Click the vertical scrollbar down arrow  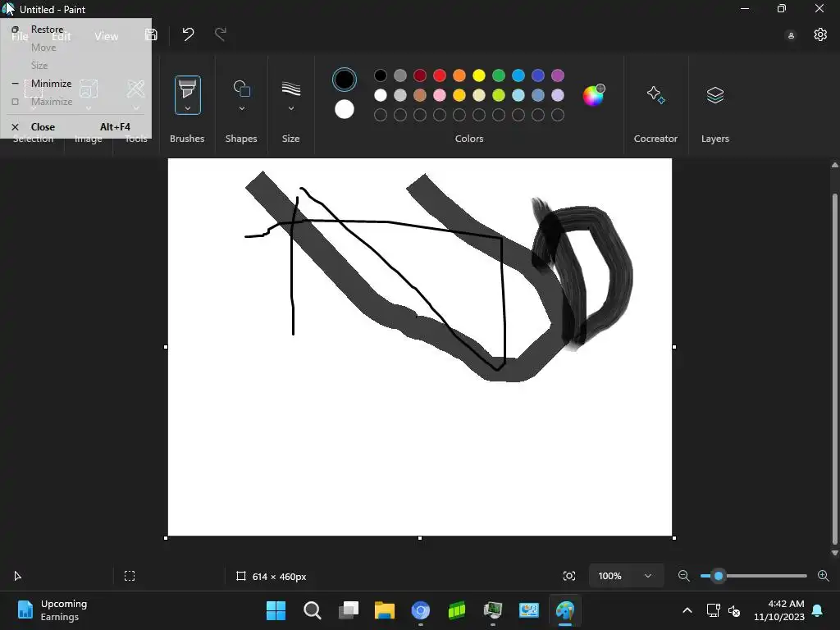[x=834, y=553]
